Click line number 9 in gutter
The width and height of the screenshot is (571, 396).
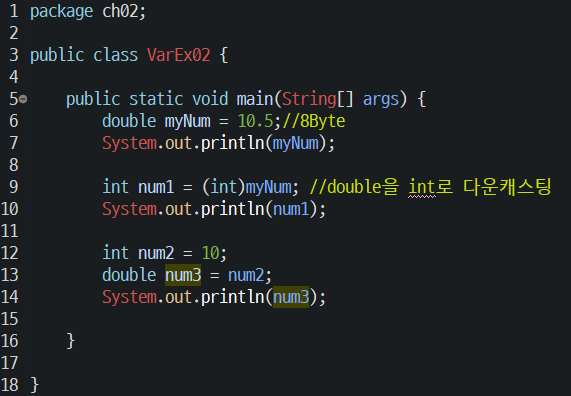click(x=13, y=187)
